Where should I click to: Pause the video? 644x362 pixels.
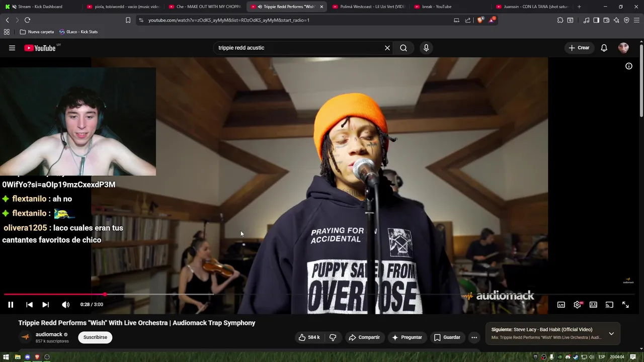pos(11,305)
